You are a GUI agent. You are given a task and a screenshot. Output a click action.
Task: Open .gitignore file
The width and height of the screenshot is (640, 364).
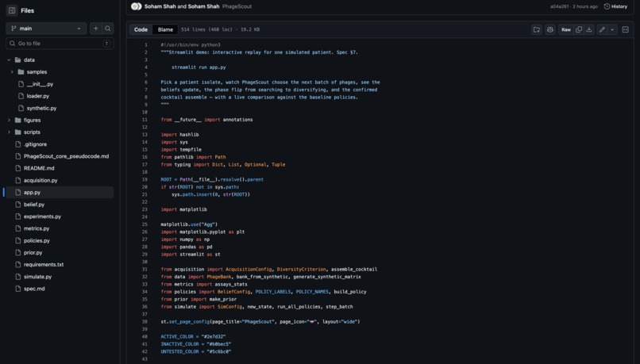click(35, 144)
